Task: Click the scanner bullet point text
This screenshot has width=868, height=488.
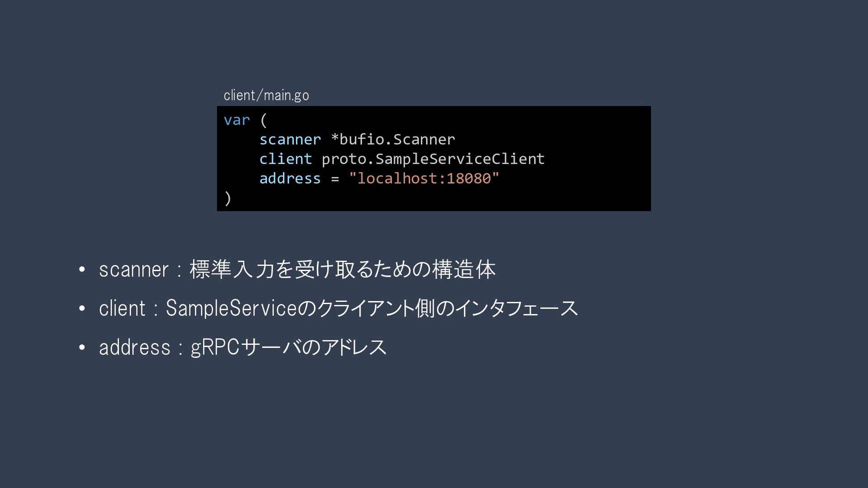Action: [x=134, y=270]
